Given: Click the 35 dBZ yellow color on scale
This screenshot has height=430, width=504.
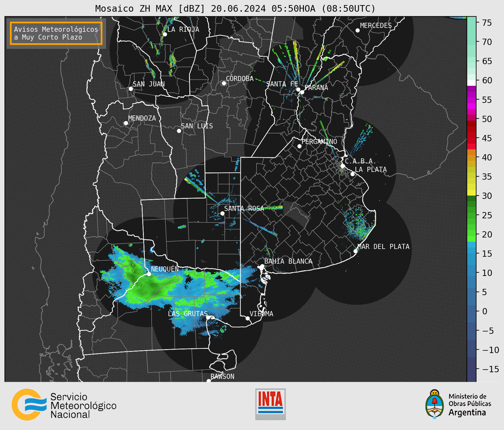Looking at the screenshot, I should (471, 176).
